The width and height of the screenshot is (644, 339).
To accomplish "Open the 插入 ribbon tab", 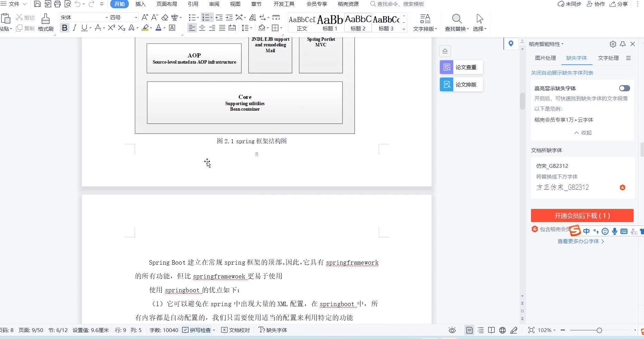I will (140, 4).
